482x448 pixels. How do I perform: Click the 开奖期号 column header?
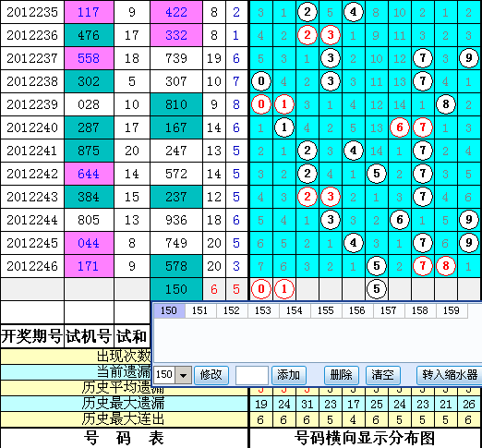32,335
